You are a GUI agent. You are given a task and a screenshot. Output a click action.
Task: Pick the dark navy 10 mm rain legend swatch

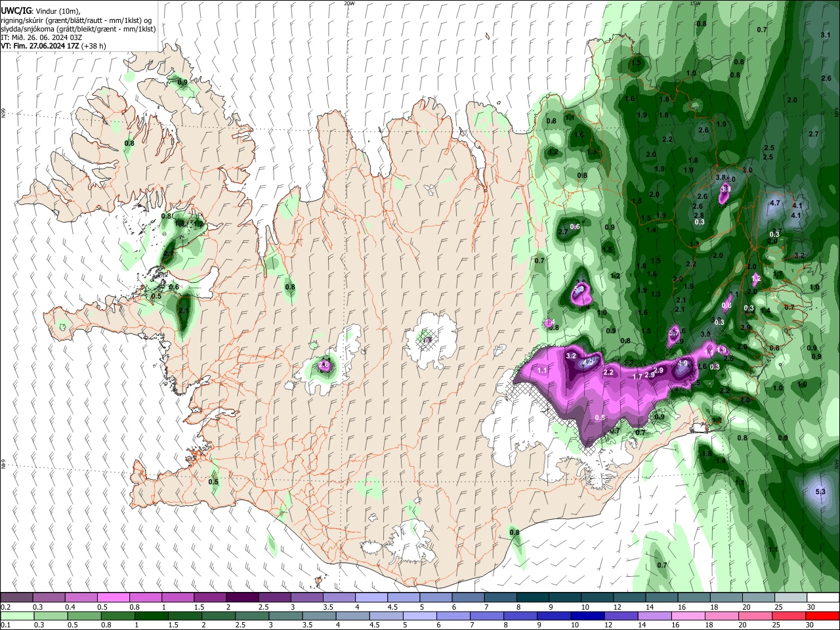[x=586, y=616]
